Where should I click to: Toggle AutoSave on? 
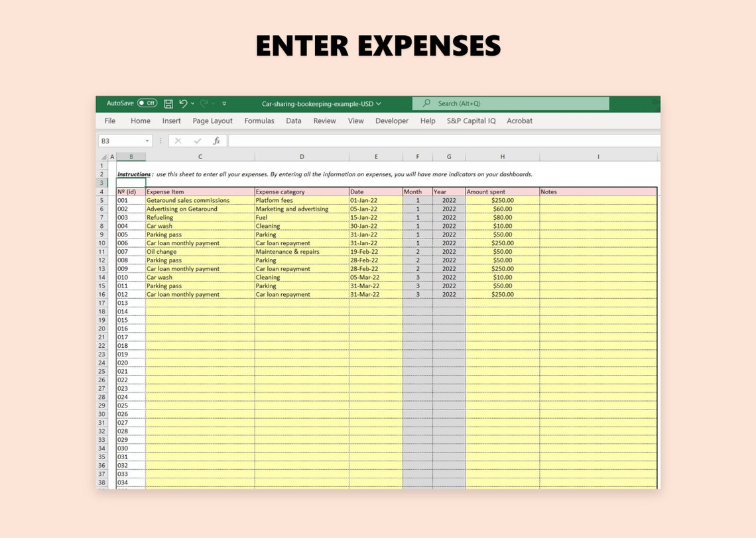point(147,103)
